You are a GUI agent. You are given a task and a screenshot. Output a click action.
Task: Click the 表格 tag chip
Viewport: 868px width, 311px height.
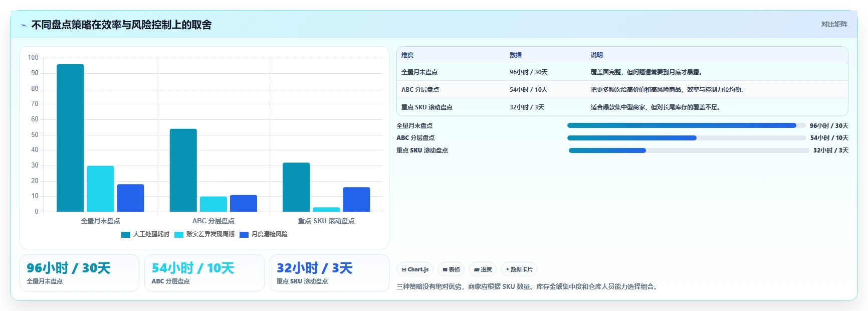point(451,269)
